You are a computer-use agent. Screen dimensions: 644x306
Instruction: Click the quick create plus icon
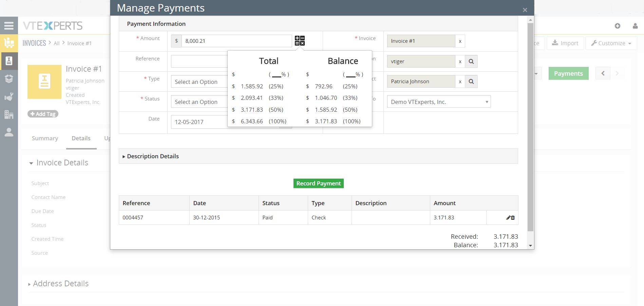618,26
